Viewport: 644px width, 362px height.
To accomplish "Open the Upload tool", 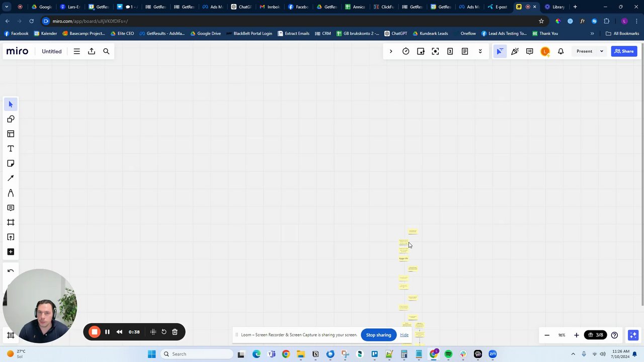I will click(x=11, y=237).
